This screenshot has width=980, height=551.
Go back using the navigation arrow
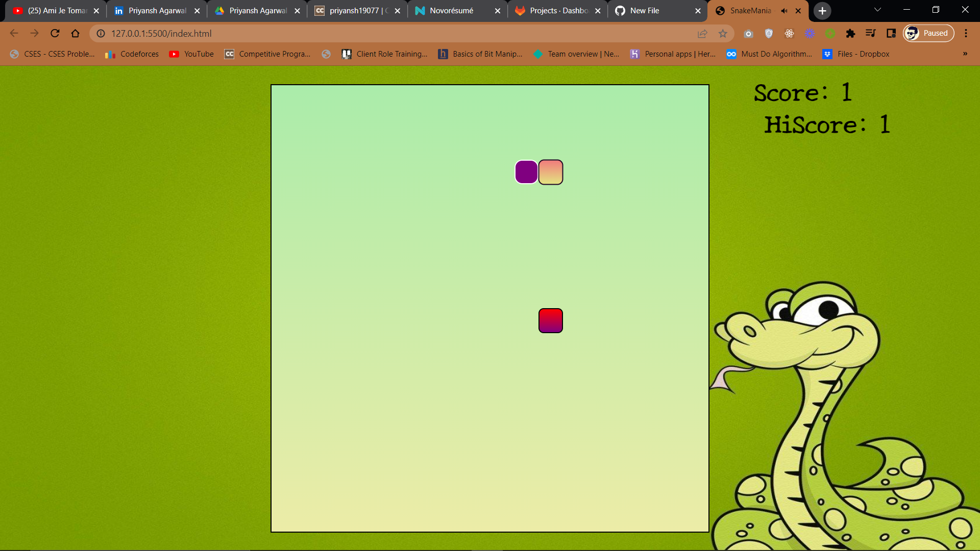(13, 33)
